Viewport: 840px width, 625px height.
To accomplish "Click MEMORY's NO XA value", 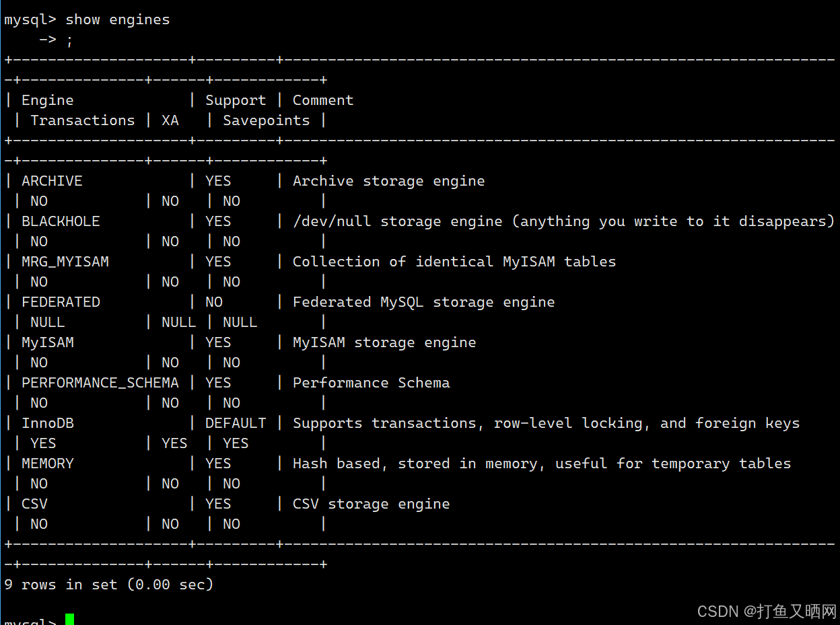I will (x=170, y=484).
